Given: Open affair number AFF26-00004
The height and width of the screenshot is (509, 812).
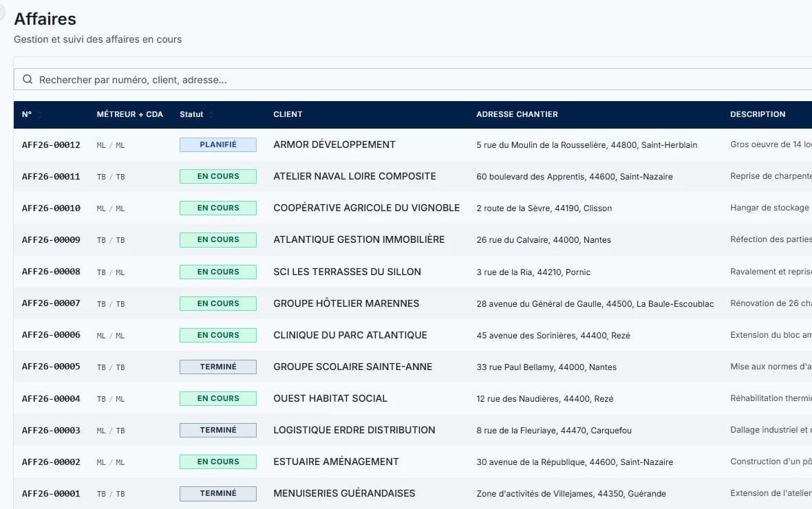Looking at the screenshot, I should [52, 399].
